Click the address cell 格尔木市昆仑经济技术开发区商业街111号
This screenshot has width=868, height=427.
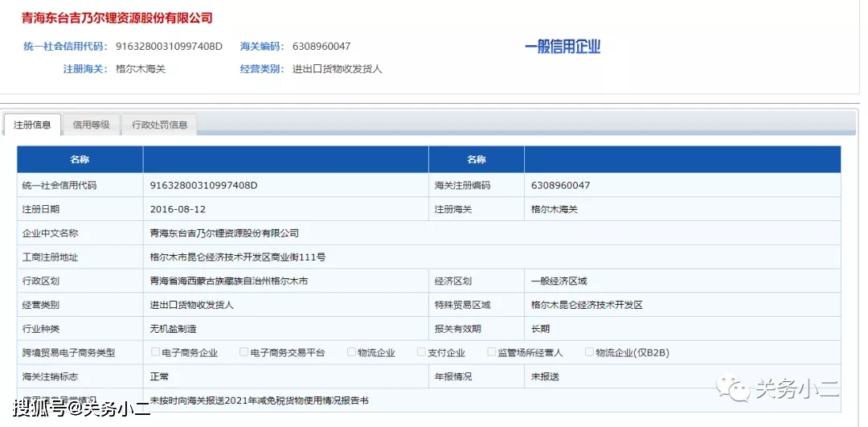tap(238, 257)
